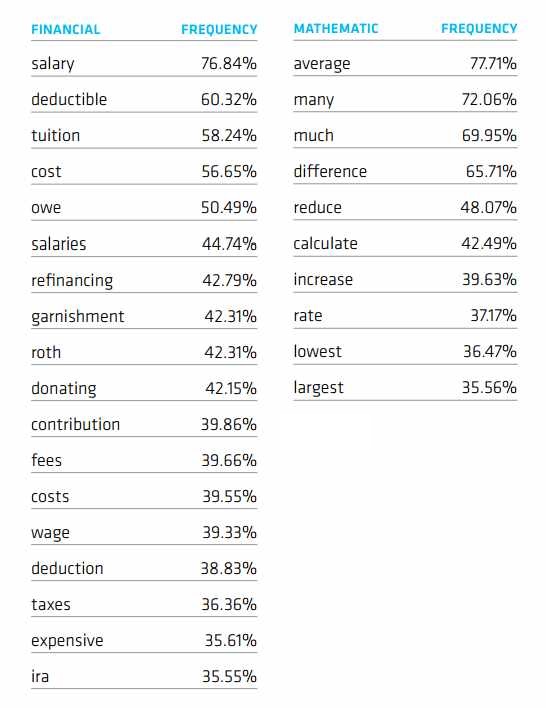The image size is (546, 708).
Task: Click the 'ira' term at the bottom
Action: 40,676
